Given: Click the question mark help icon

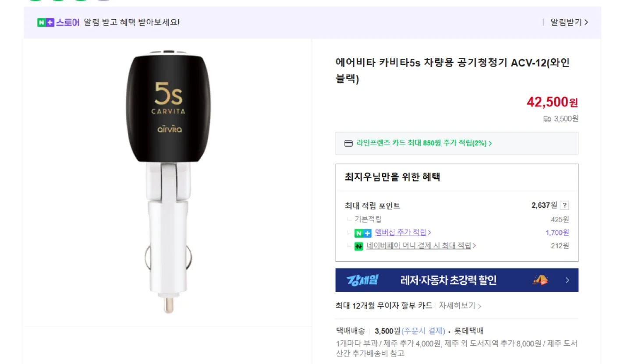Looking at the screenshot, I should click(x=565, y=205).
